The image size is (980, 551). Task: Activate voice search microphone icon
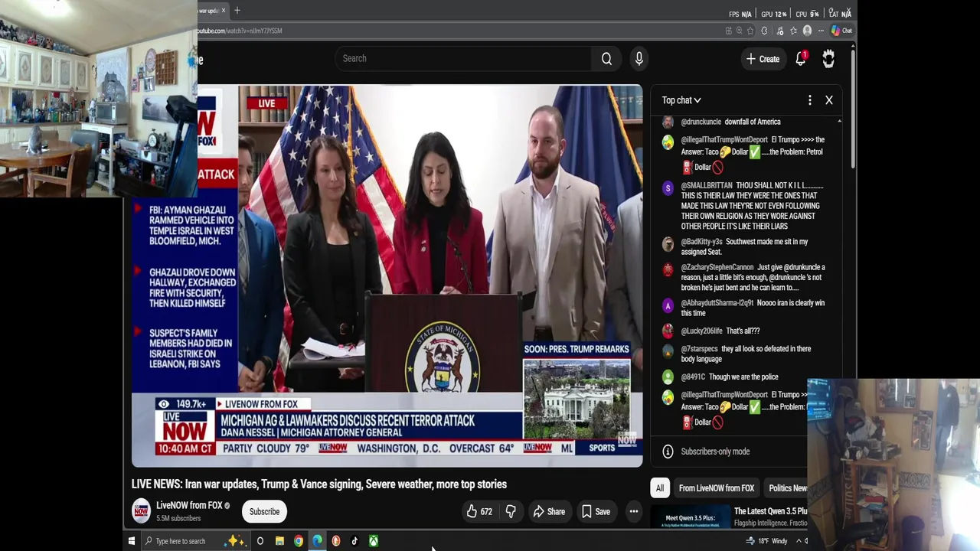639,58
